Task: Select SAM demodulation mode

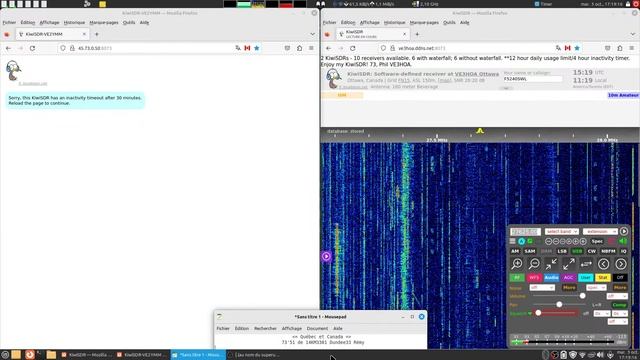Action: 530,251
